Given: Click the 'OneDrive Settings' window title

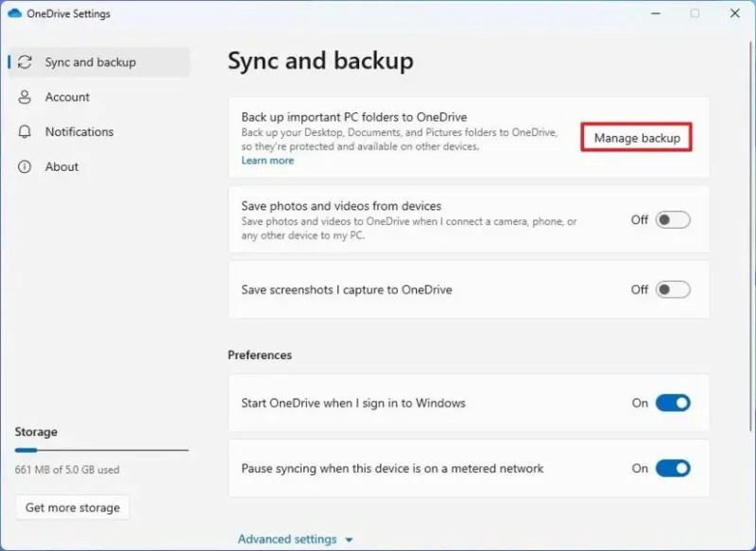Looking at the screenshot, I should pos(68,13).
